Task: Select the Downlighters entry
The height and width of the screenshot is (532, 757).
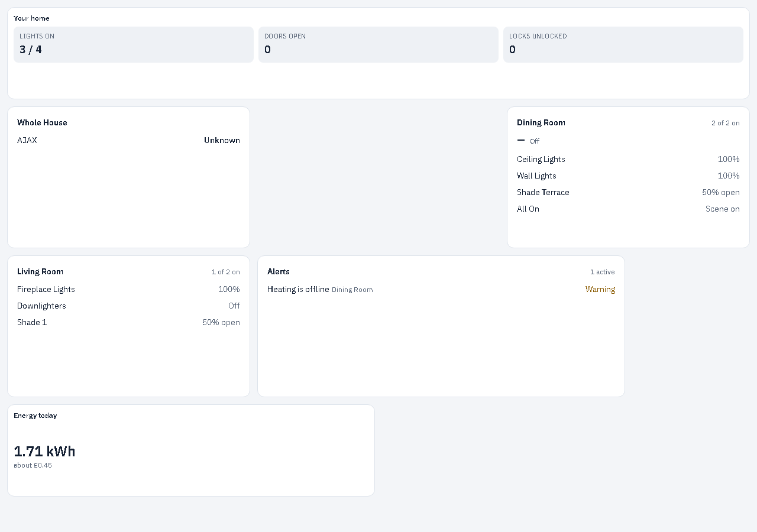Action: tap(41, 306)
